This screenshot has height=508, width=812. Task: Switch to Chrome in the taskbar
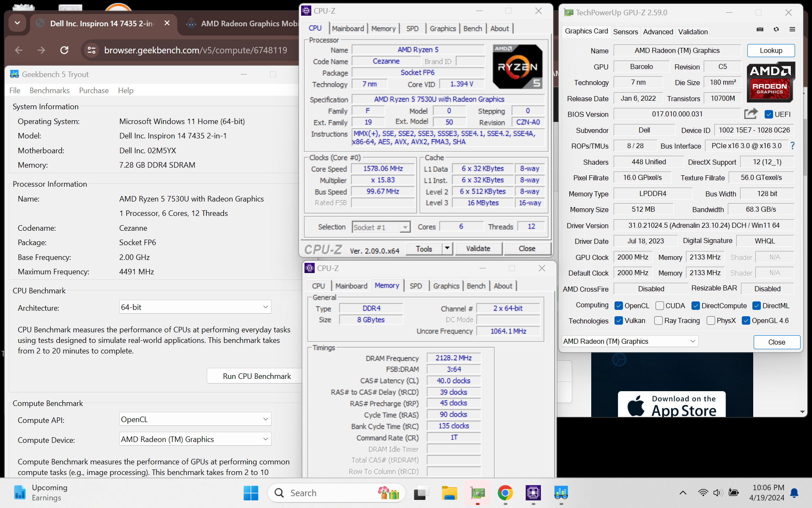[x=505, y=493]
